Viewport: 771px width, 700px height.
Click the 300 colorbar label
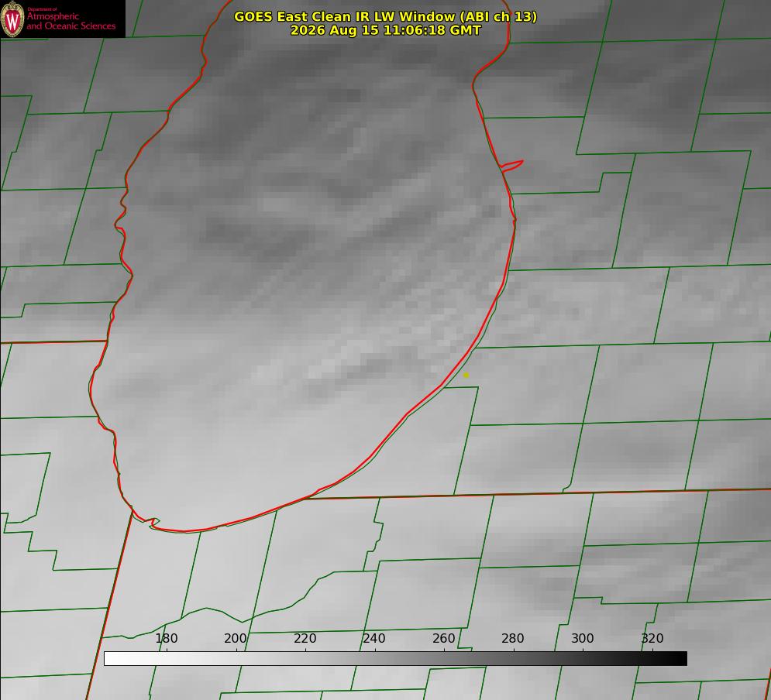(583, 638)
